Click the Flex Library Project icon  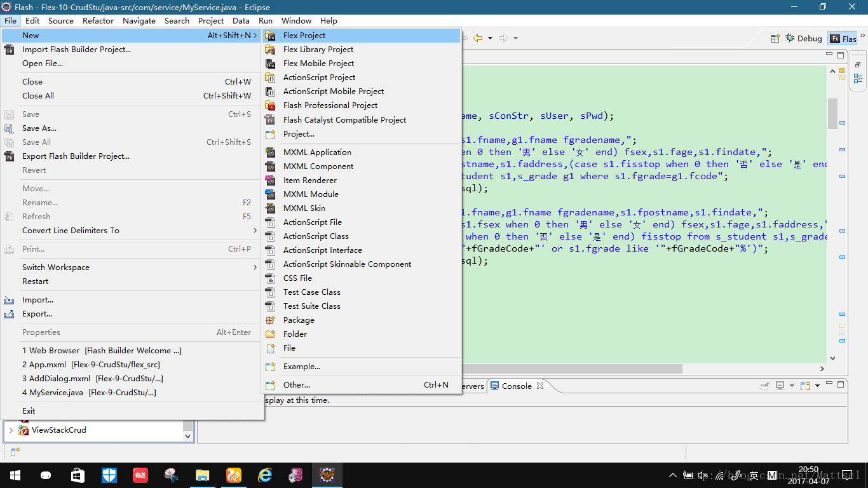(271, 50)
